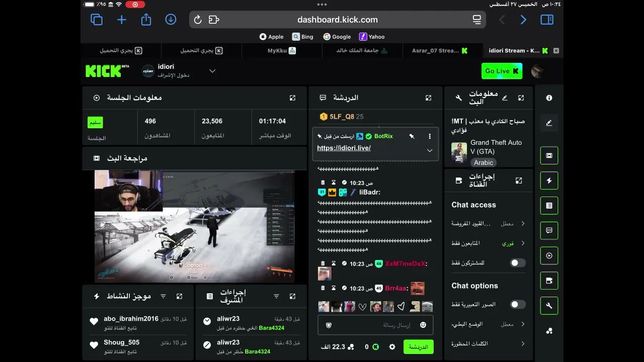Expand the stream info panel
This screenshot has height=362, width=644.
point(521,98)
